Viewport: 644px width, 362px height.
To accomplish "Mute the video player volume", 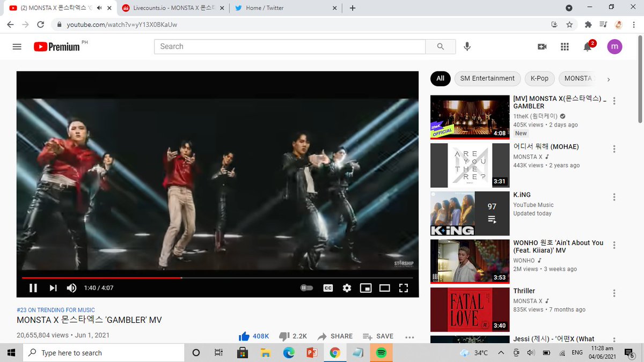I will pos(71,288).
